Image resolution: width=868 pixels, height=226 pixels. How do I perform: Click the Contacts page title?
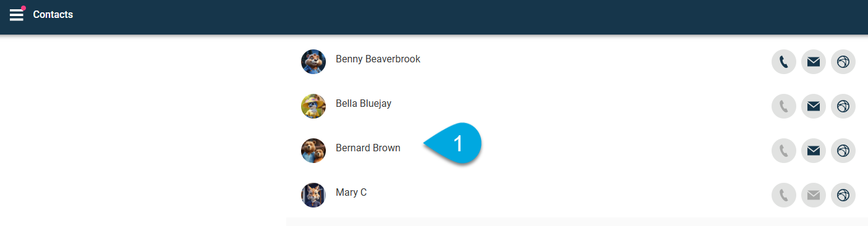click(53, 14)
